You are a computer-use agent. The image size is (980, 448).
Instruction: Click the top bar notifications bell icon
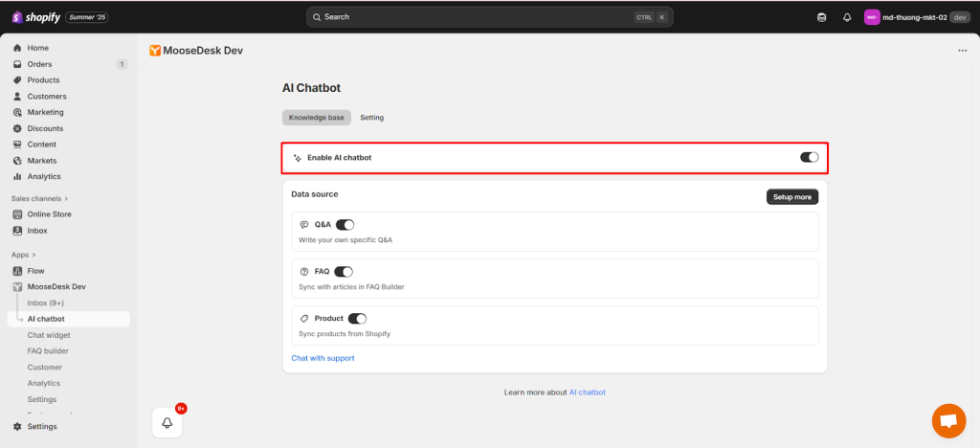847,17
